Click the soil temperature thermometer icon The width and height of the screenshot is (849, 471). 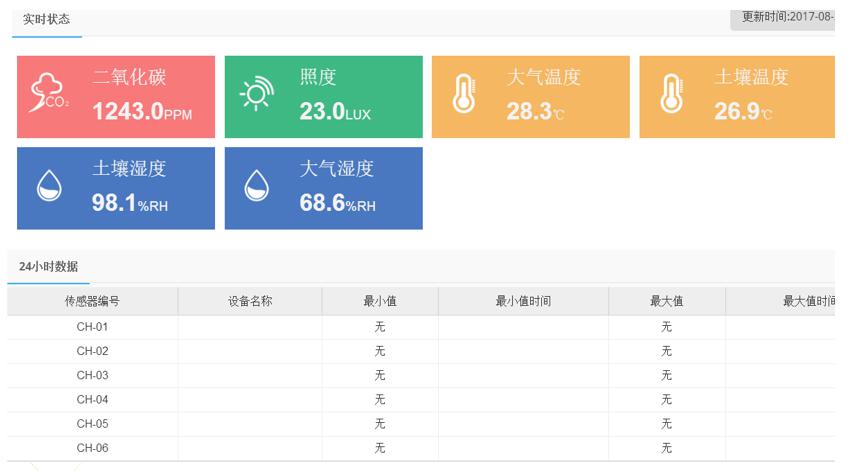pos(671,96)
